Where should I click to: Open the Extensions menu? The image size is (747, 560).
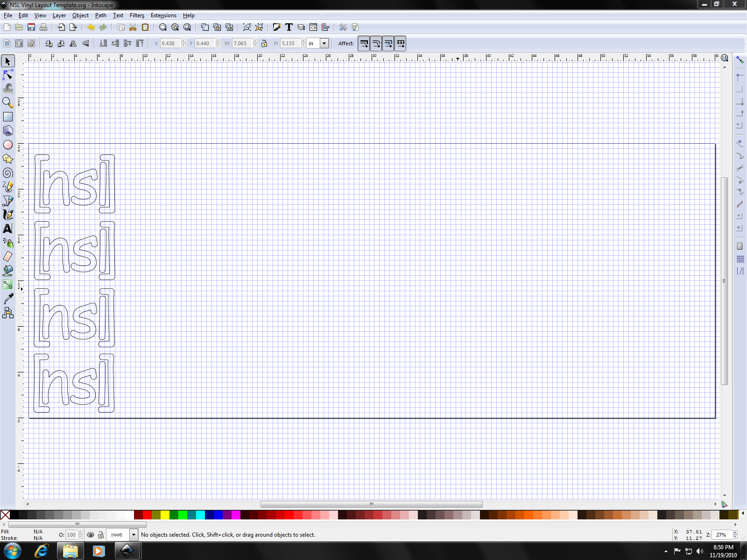[x=163, y=15]
